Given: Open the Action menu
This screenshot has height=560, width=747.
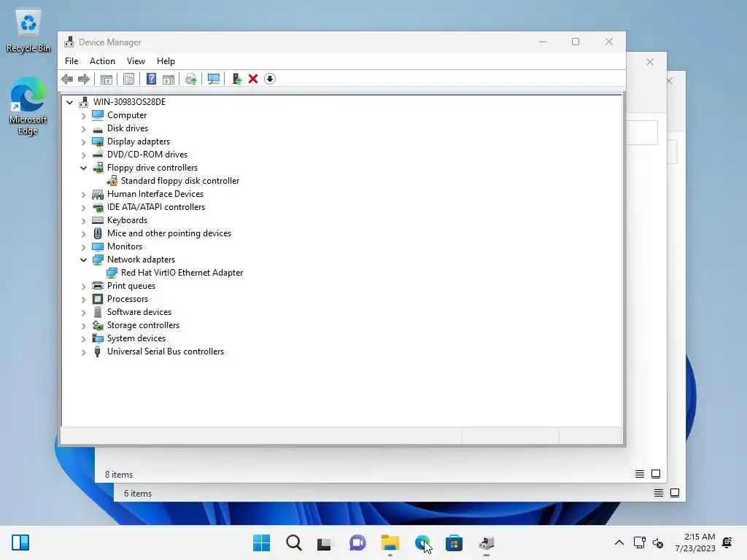Looking at the screenshot, I should (x=102, y=61).
